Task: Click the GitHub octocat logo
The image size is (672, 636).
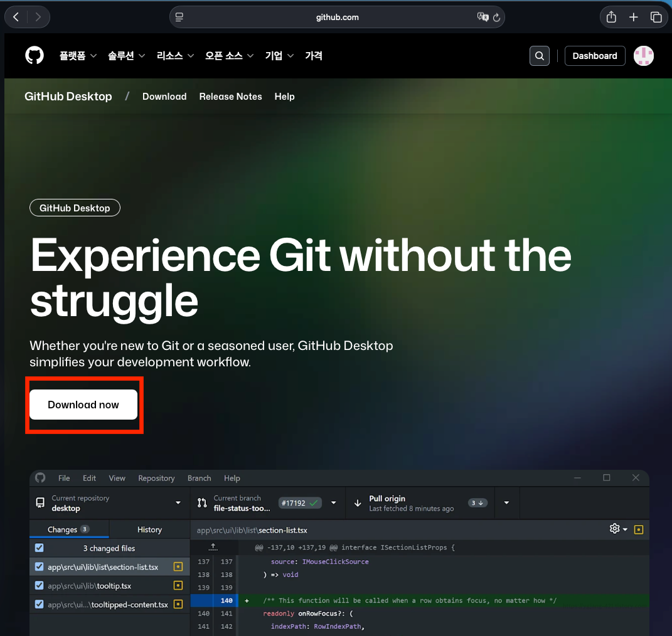Action: pyautogui.click(x=35, y=56)
